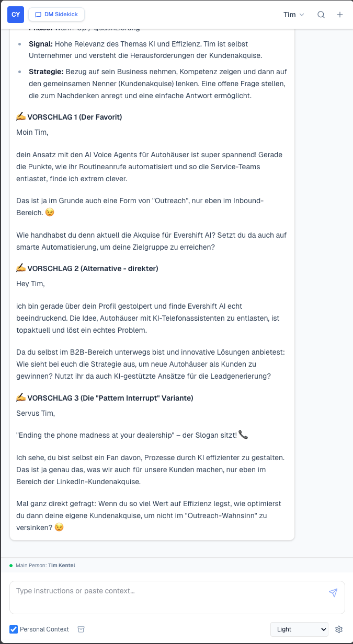Click the Tim Kentel main person link

coord(62,565)
